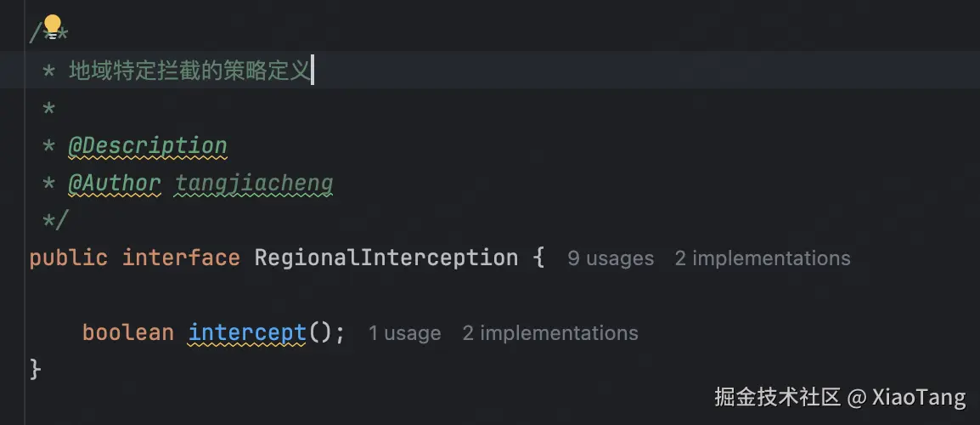Click the public keyword

tap(68, 258)
